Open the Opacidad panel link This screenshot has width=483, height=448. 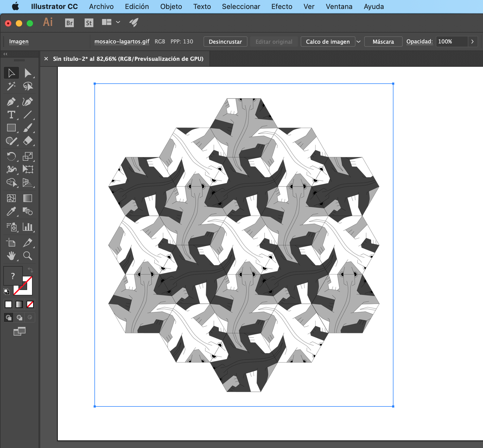(x=420, y=42)
